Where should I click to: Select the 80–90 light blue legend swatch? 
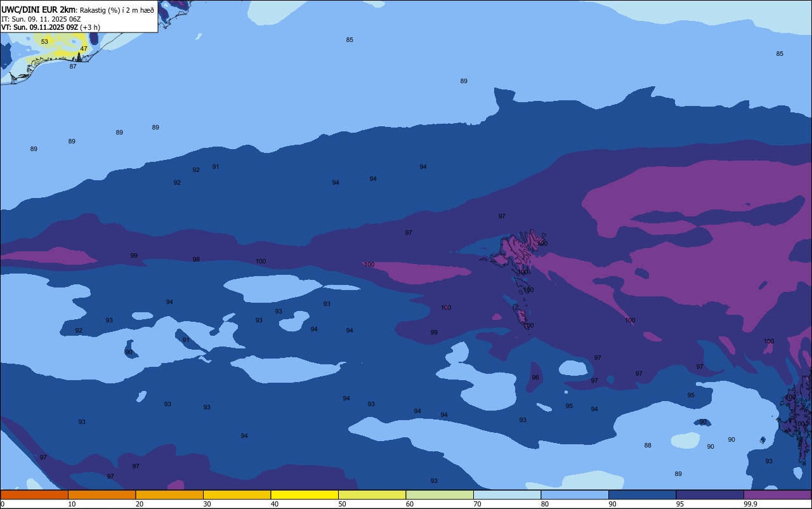(x=575, y=494)
